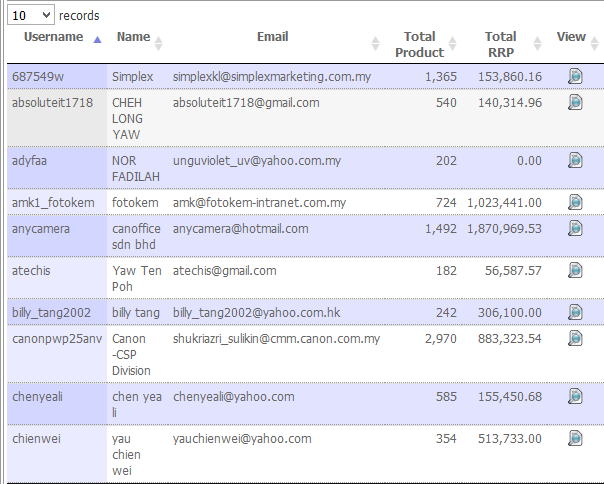
Task: View details of user adyfaa
Action: [x=575, y=160]
